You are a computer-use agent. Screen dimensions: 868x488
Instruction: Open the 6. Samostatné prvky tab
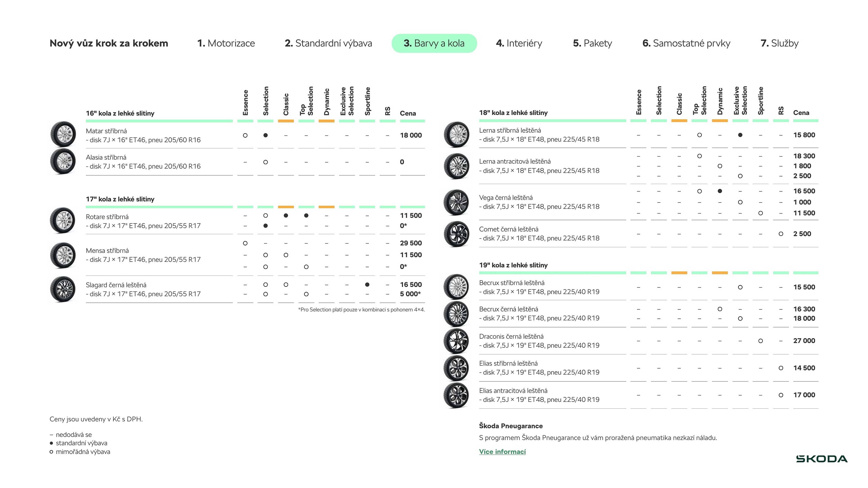[x=686, y=43]
